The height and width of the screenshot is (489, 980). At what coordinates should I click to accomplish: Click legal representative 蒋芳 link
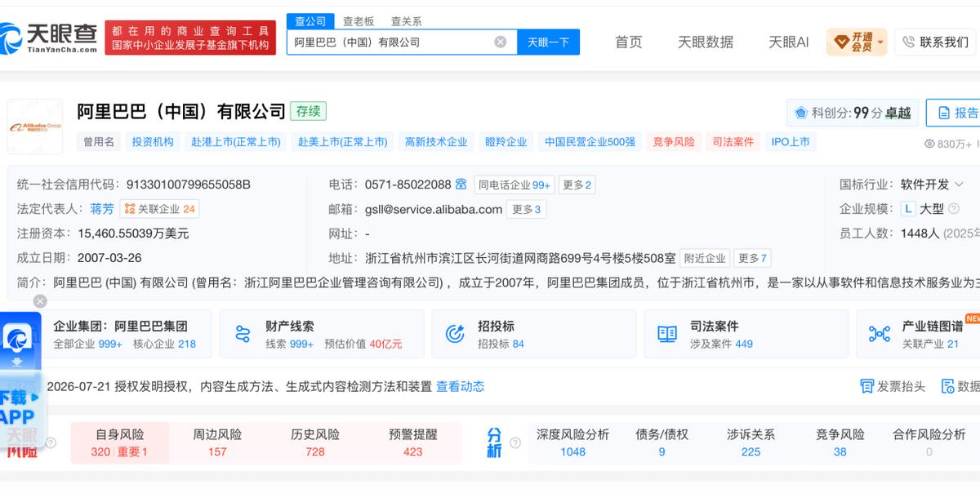(102, 209)
